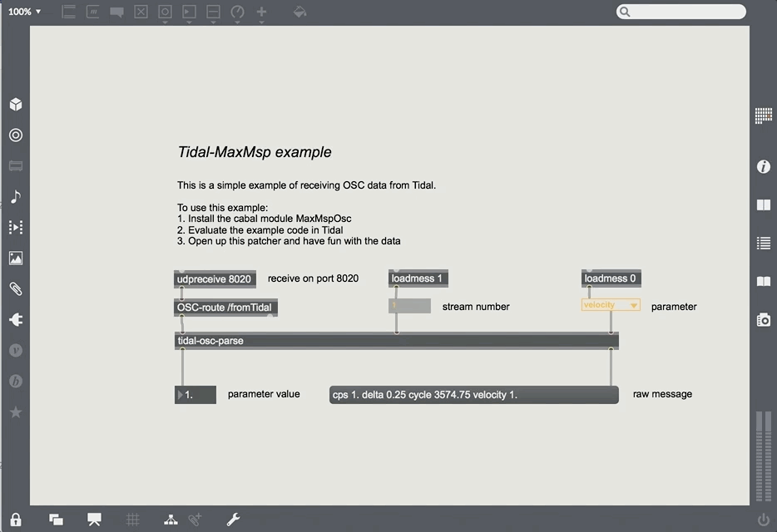Screen dimensions: 777x532
Task: Click the 'parameter value' comment label
Action: tap(264, 394)
